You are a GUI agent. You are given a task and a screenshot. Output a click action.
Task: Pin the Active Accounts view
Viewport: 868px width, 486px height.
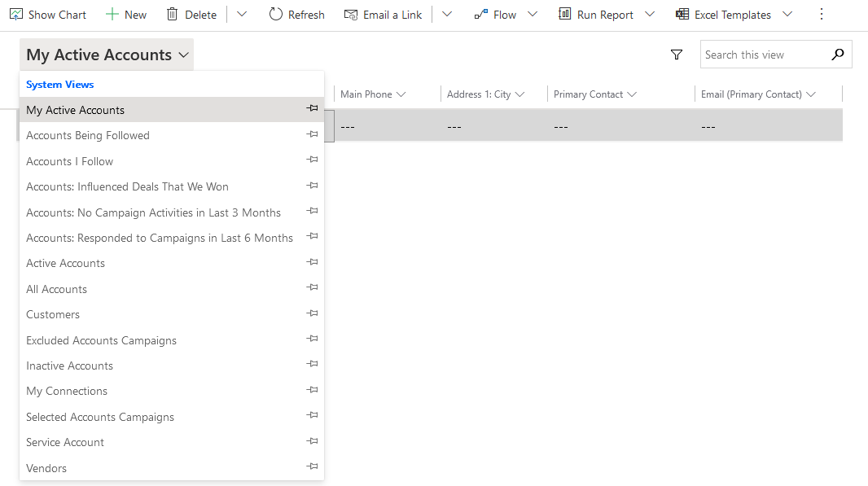312,262
